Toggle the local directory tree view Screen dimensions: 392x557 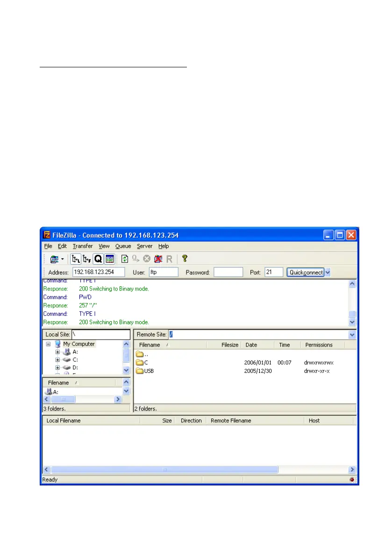(x=76, y=259)
